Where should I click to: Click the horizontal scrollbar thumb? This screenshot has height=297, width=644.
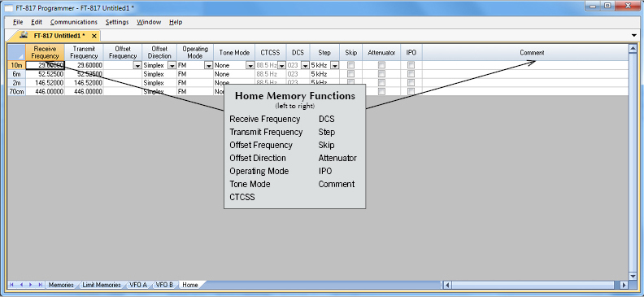click(533, 285)
